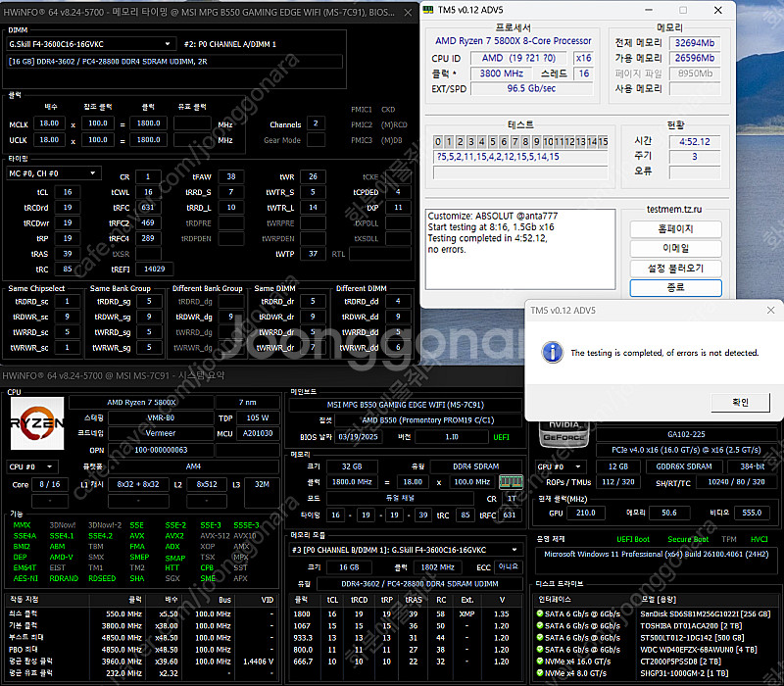Click the 32694Mb total memory value
This screenshot has height=686, width=784.
[x=695, y=43]
